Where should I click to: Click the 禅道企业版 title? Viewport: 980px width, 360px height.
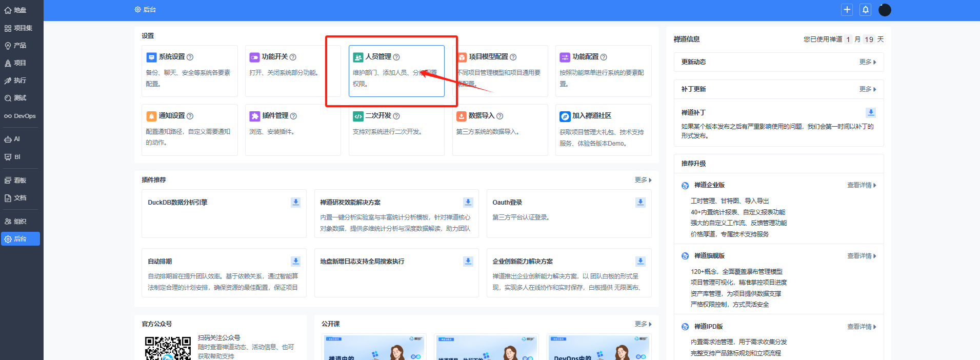click(x=709, y=185)
